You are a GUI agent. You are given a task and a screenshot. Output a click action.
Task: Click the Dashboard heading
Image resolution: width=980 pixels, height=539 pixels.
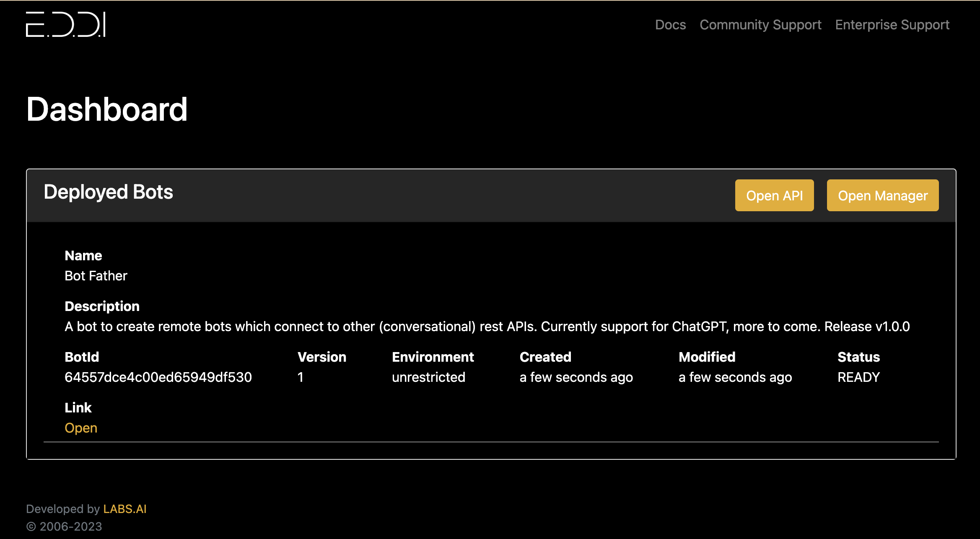[x=107, y=109]
